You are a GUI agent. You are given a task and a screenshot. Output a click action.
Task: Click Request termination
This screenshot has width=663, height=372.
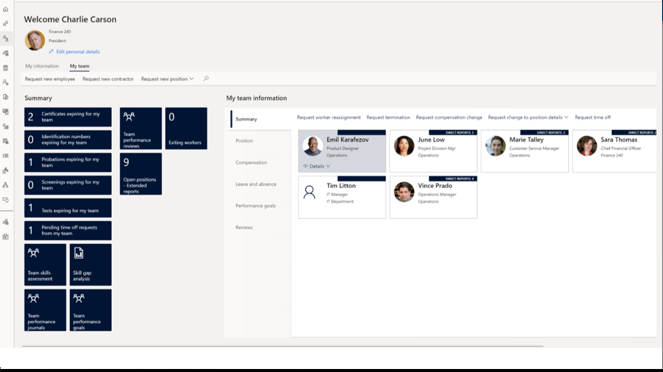pos(388,118)
